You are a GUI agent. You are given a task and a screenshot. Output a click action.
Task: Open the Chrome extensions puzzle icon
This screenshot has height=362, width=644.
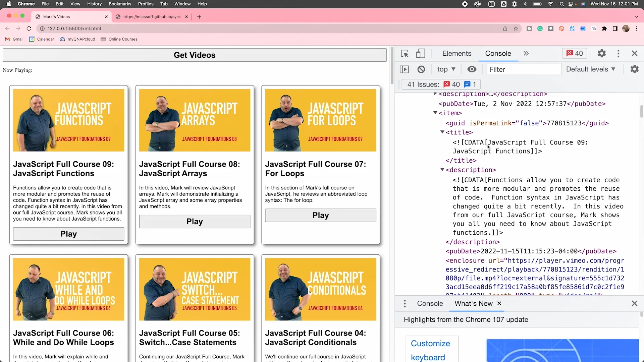[604, 28]
